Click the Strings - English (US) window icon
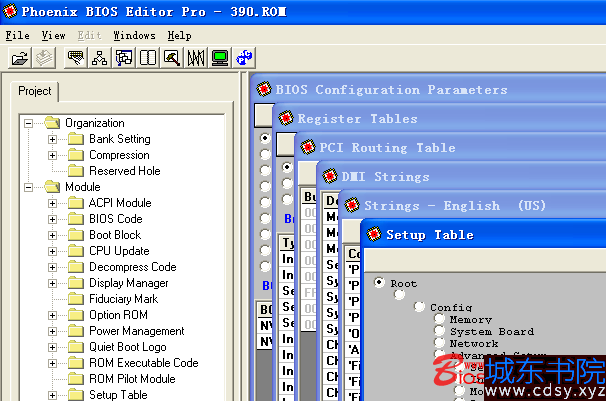The height and width of the screenshot is (401, 606). point(352,205)
